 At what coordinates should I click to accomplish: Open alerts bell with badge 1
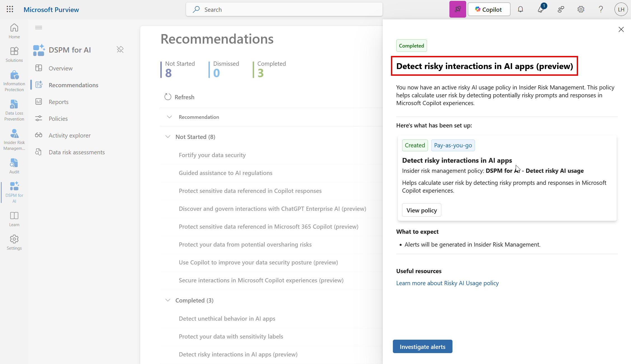(541, 9)
